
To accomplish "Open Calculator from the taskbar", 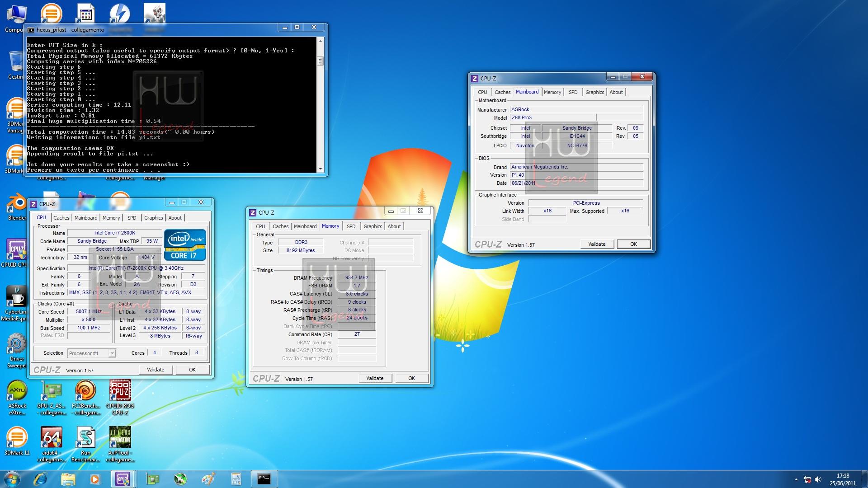I will pyautogui.click(x=236, y=479).
